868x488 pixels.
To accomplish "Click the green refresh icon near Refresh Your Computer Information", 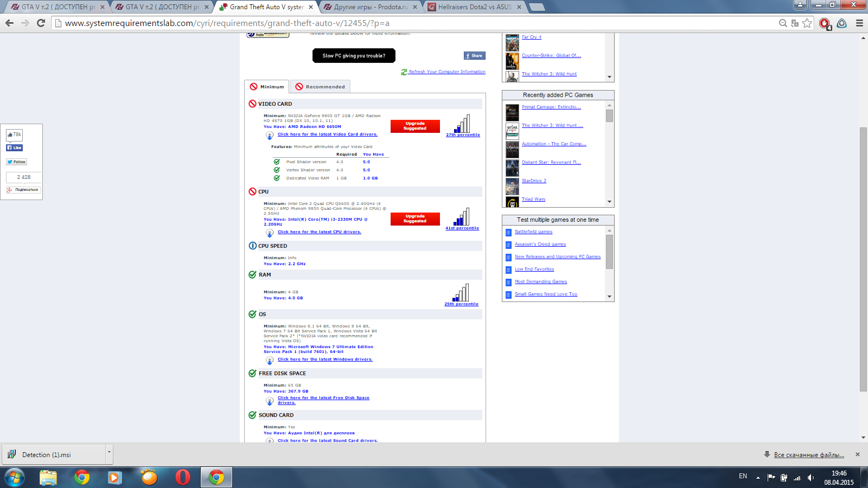I will coord(403,72).
